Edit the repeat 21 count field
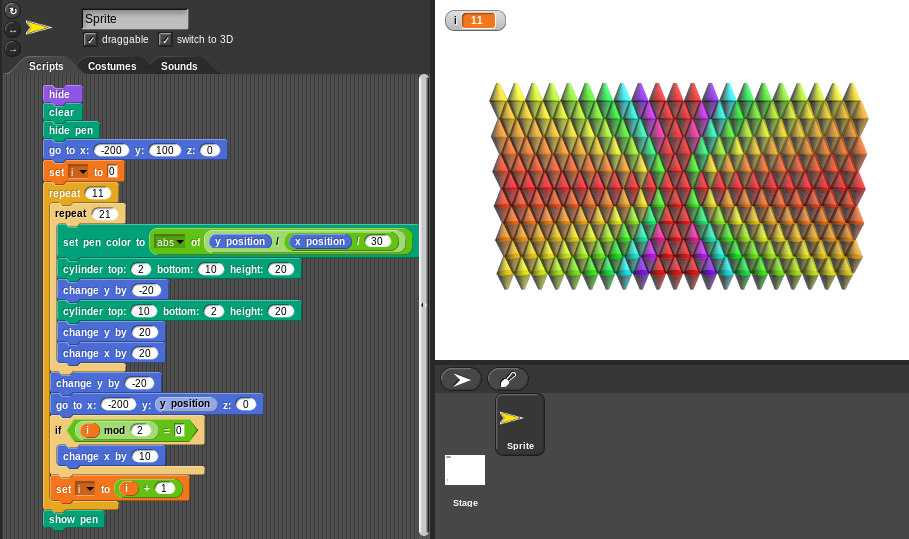Screen dimensions: 909x539 point(104,214)
